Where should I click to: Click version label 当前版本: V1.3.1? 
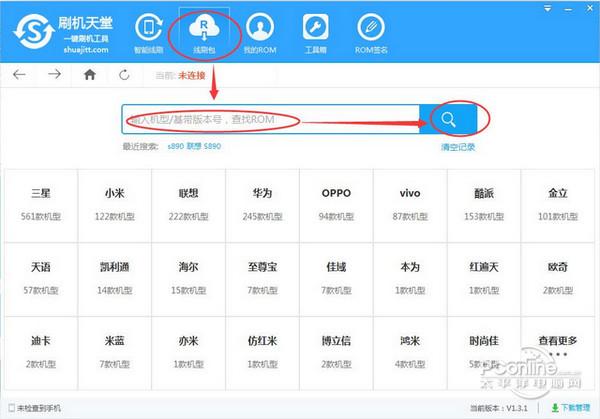coord(499,408)
